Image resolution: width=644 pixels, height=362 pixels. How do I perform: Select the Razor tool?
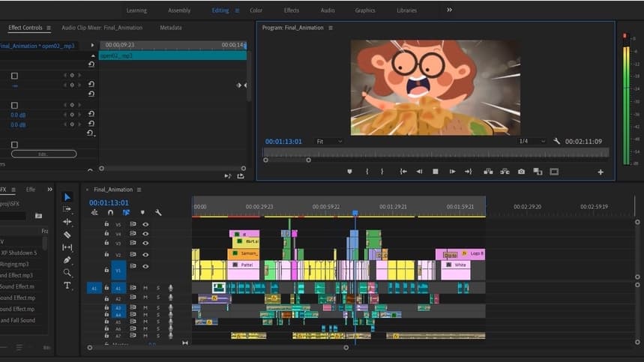coord(67,235)
